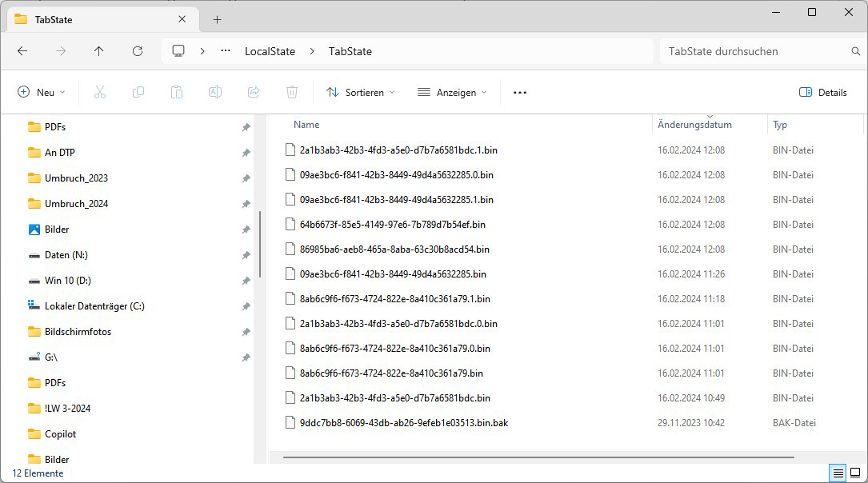This screenshot has height=483, width=868.
Task: Expand the Sortieren dropdown
Action: (x=360, y=92)
